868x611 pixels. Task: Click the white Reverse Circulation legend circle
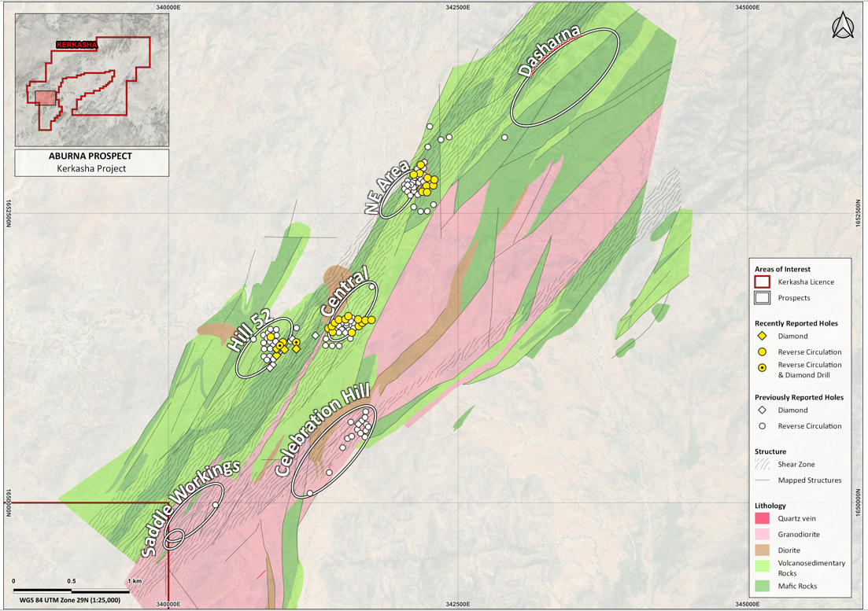[763, 426]
